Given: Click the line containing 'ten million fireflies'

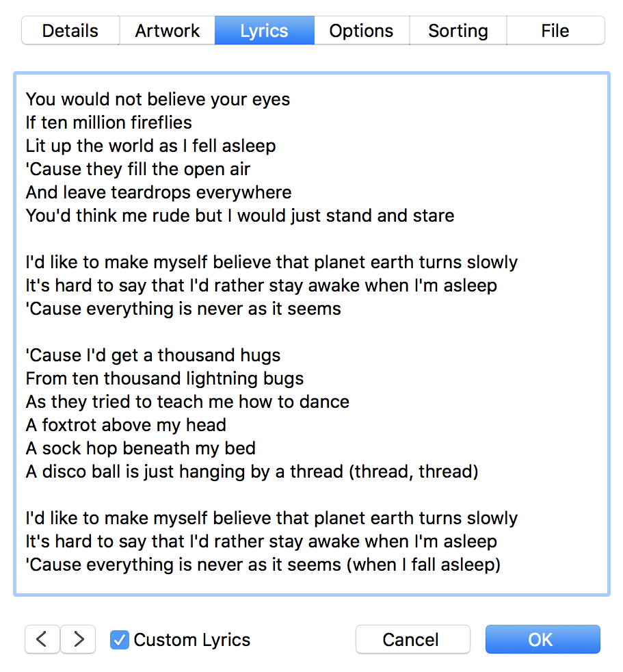Looking at the screenshot, I should tap(109, 122).
